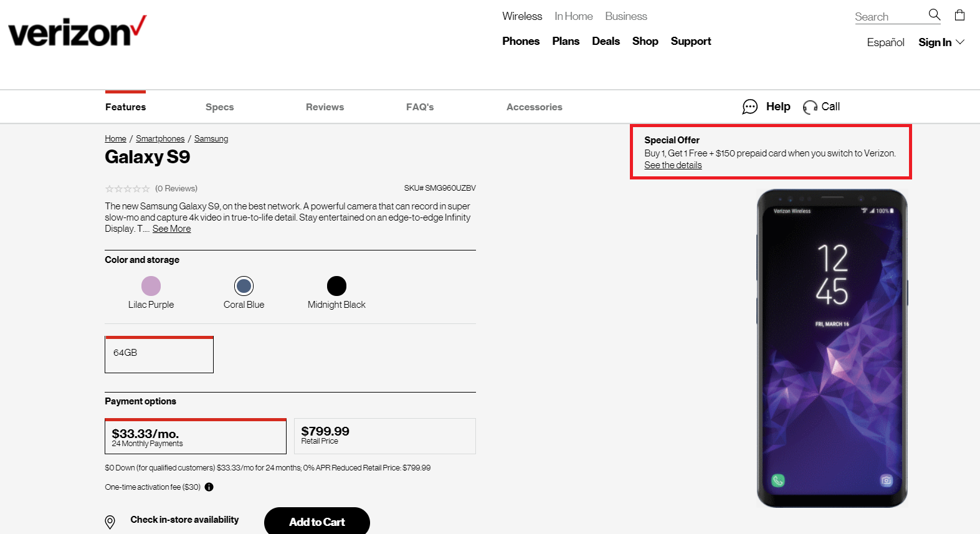980x534 pixels.
Task: Open See the details offer link
Action: point(673,165)
